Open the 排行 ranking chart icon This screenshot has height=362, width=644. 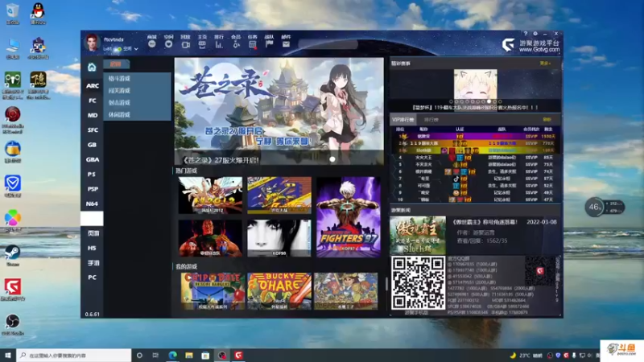click(x=219, y=44)
